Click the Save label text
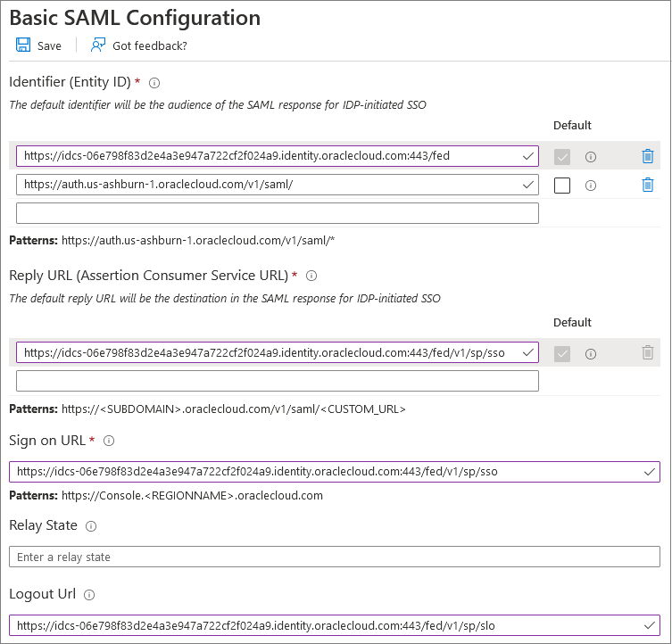This screenshot has width=672, height=644. click(x=49, y=45)
